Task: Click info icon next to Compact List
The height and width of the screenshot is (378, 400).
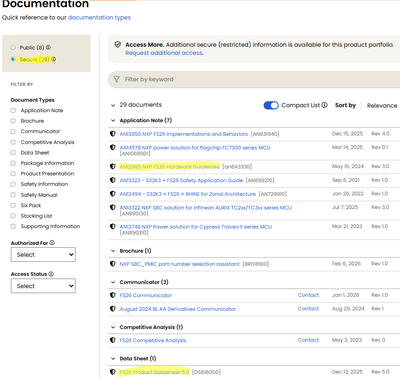Action: point(324,105)
